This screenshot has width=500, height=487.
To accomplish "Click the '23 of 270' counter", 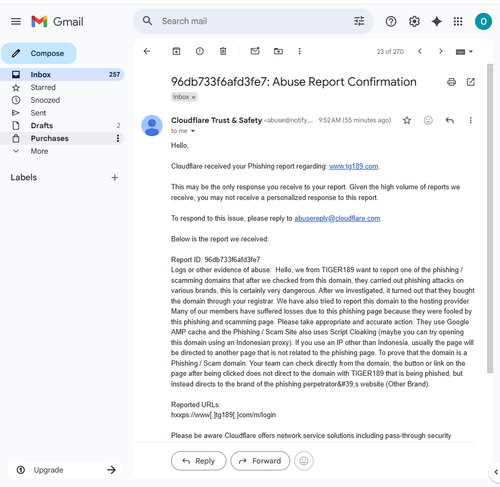I will [x=390, y=52].
